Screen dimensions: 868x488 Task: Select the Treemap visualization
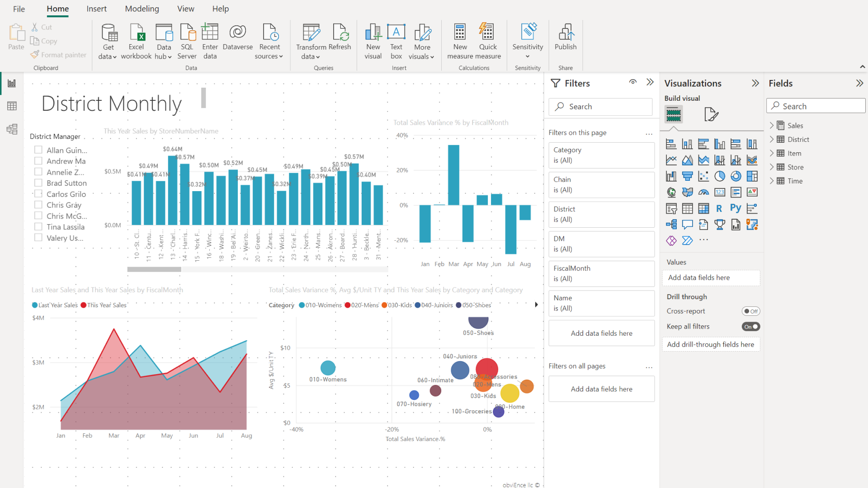[x=752, y=176]
